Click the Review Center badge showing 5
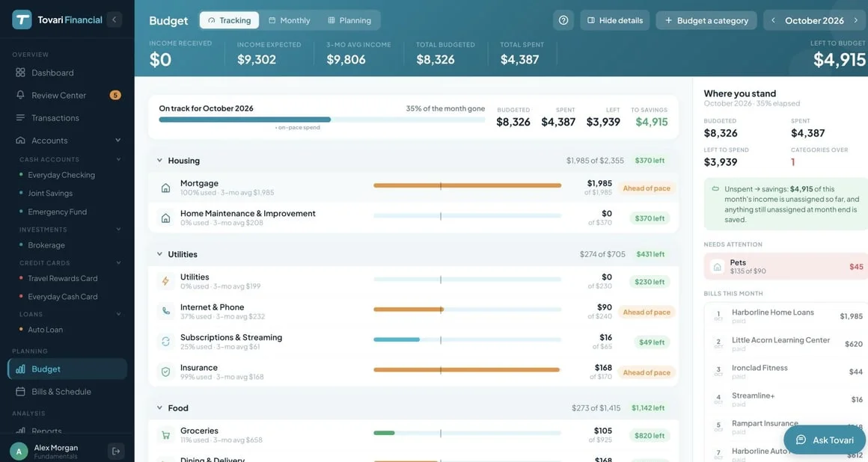The width and height of the screenshot is (868, 462). tap(115, 95)
